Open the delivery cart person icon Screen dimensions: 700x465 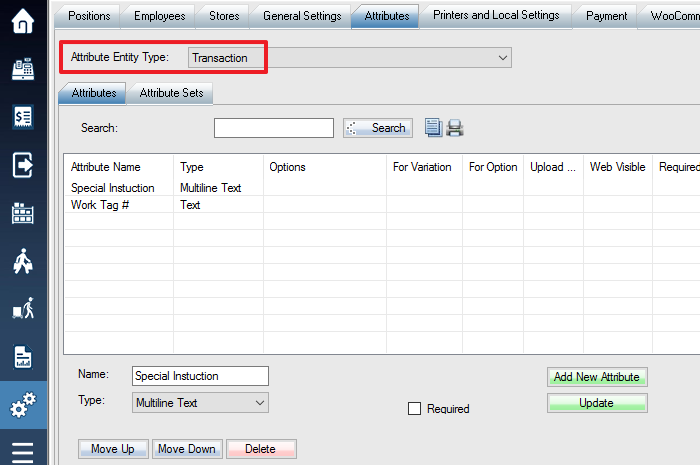pyautogui.click(x=23, y=308)
